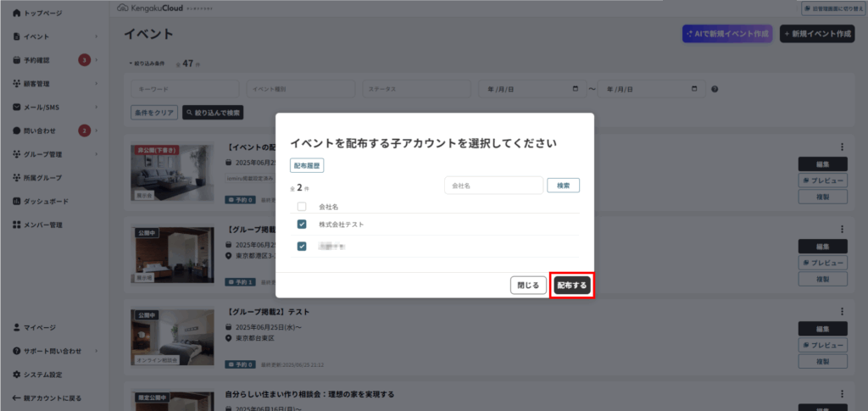The width and height of the screenshot is (868, 411).
Task: Open トップページ home icon in sidebar
Action: point(17,14)
